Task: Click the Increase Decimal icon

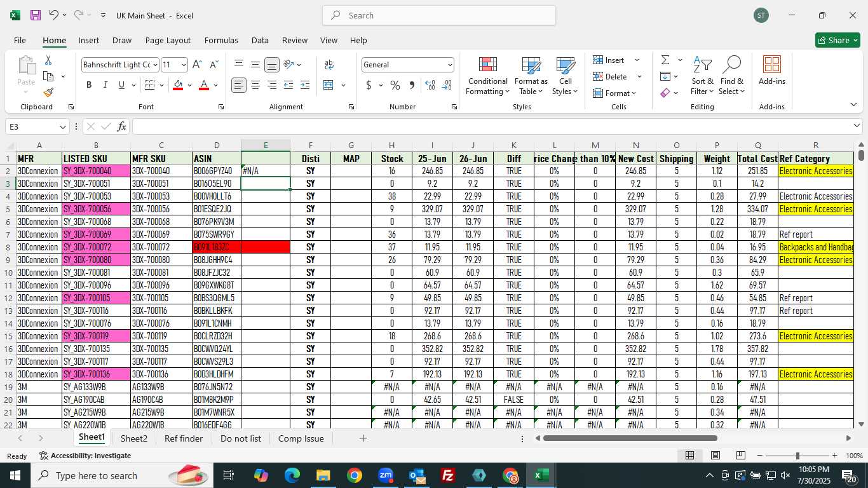Action: pos(430,85)
